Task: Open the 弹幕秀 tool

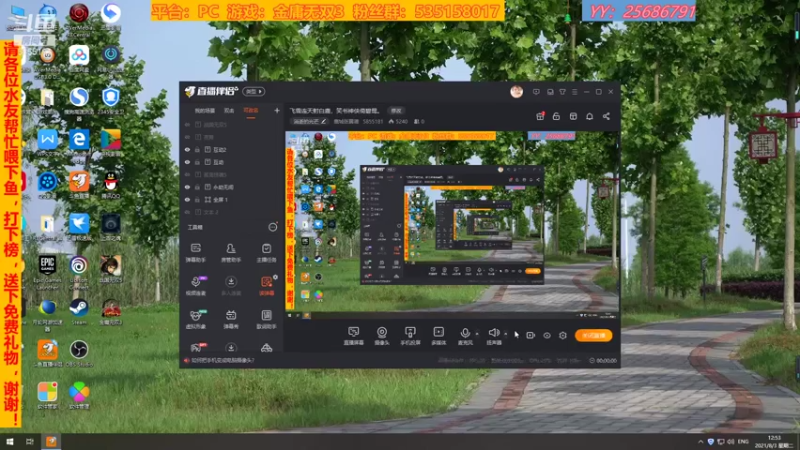Action: tap(231, 319)
